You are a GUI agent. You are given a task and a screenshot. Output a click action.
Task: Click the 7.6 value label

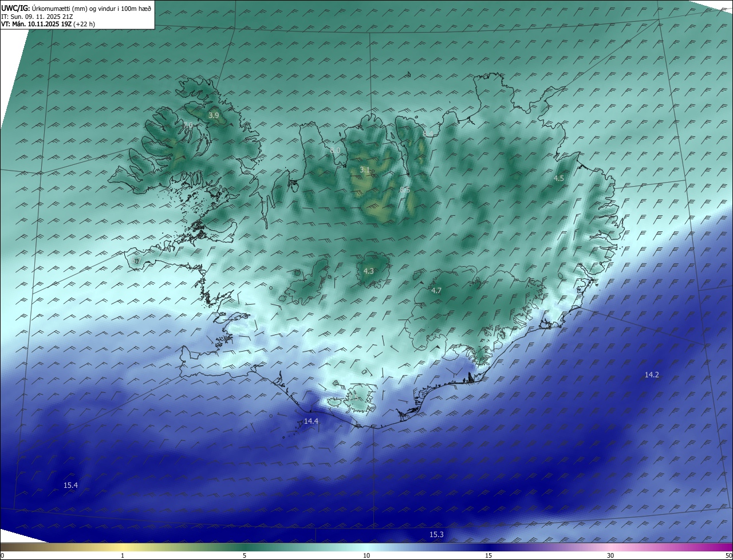[x=188, y=125]
